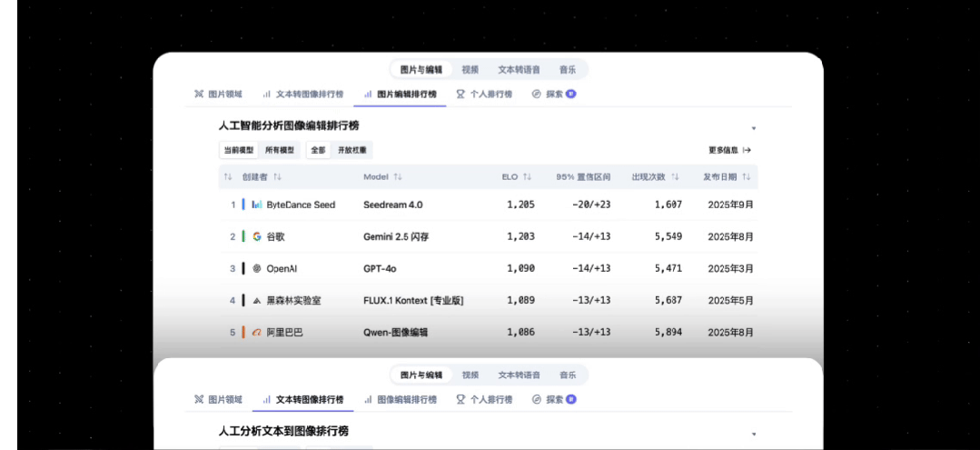Select the 当前模型 filter option
The image size is (980, 450).
pyautogui.click(x=239, y=150)
